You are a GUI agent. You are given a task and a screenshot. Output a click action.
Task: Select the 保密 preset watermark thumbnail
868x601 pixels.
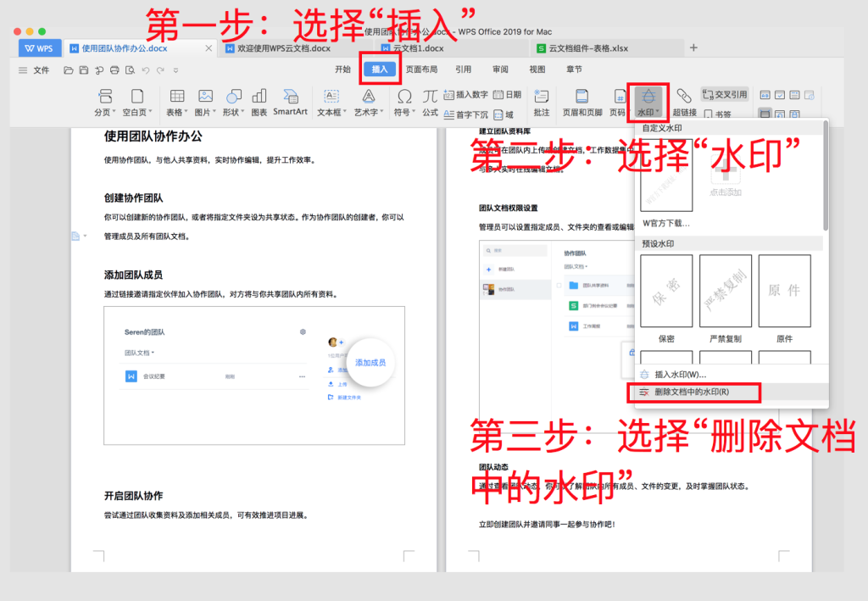click(665, 292)
